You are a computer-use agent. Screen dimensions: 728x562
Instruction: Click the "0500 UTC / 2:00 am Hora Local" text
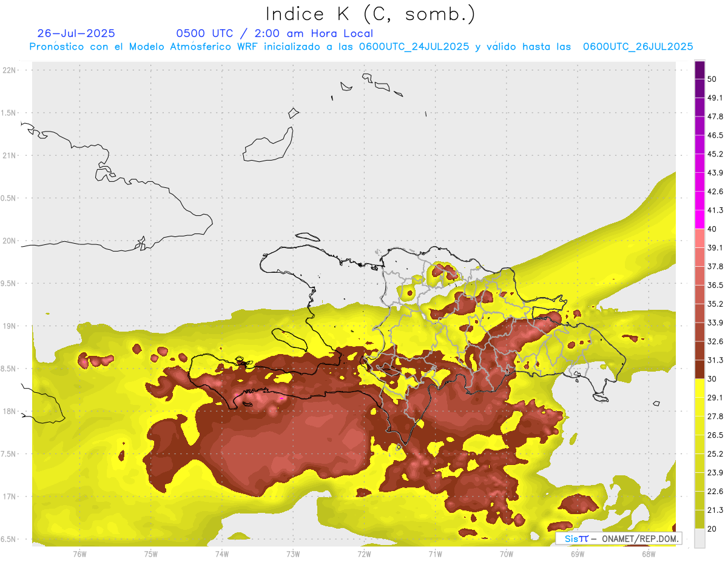[x=275, y=33]
